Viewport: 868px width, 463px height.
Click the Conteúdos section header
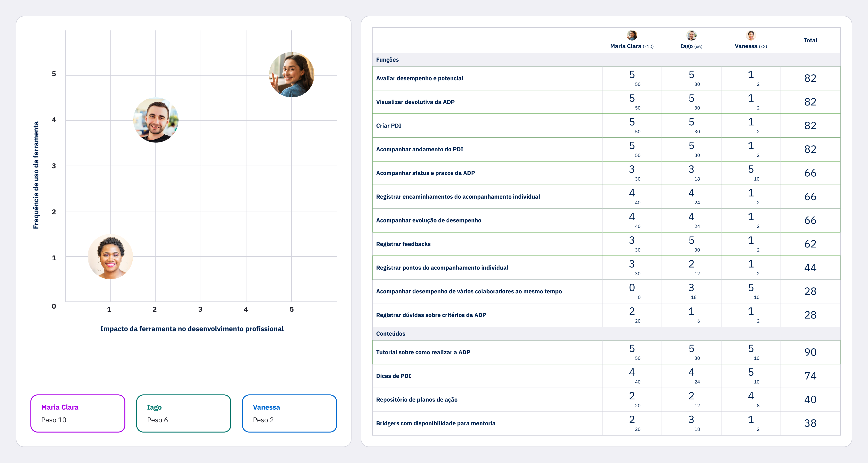391,333
